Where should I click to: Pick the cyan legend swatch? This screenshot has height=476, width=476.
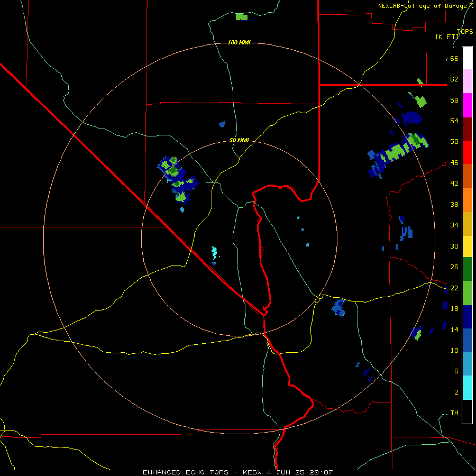(467, 388)
